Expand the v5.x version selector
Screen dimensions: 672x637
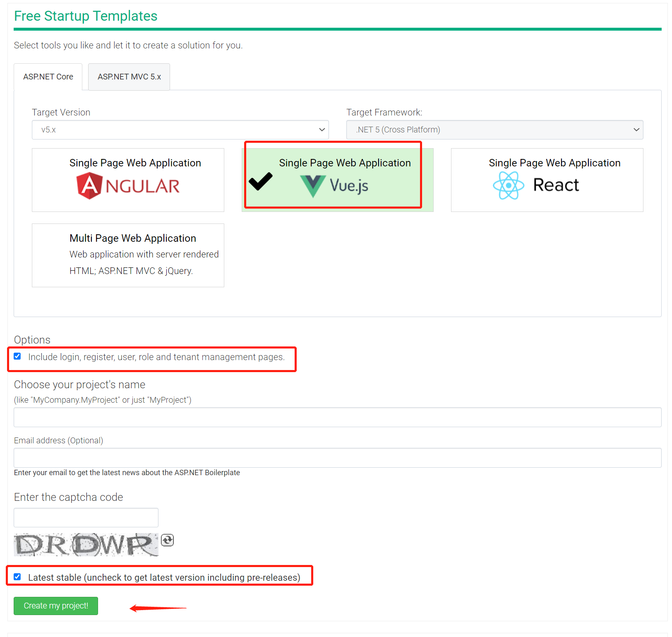coord(180,130)
